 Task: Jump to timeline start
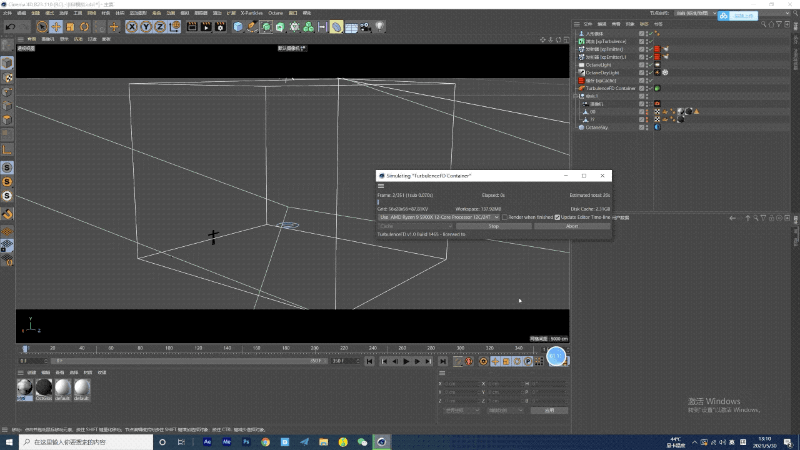pos(369,361)
